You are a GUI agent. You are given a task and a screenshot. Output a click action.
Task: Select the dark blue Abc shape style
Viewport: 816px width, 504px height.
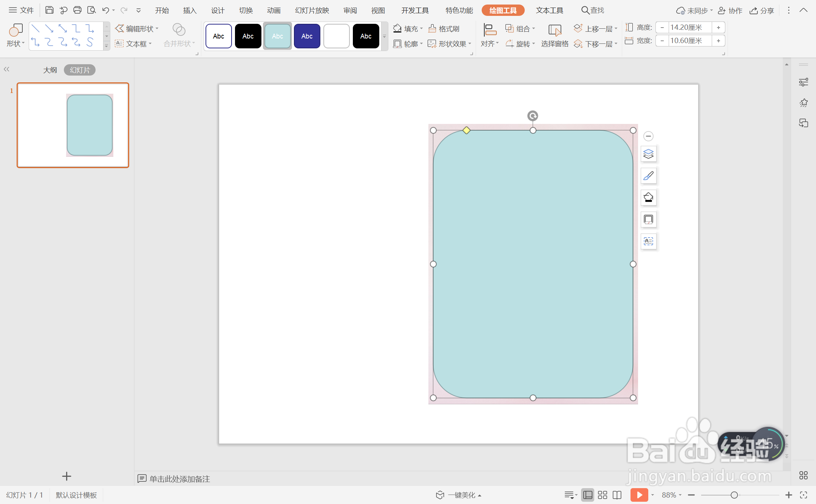point(307,36)
